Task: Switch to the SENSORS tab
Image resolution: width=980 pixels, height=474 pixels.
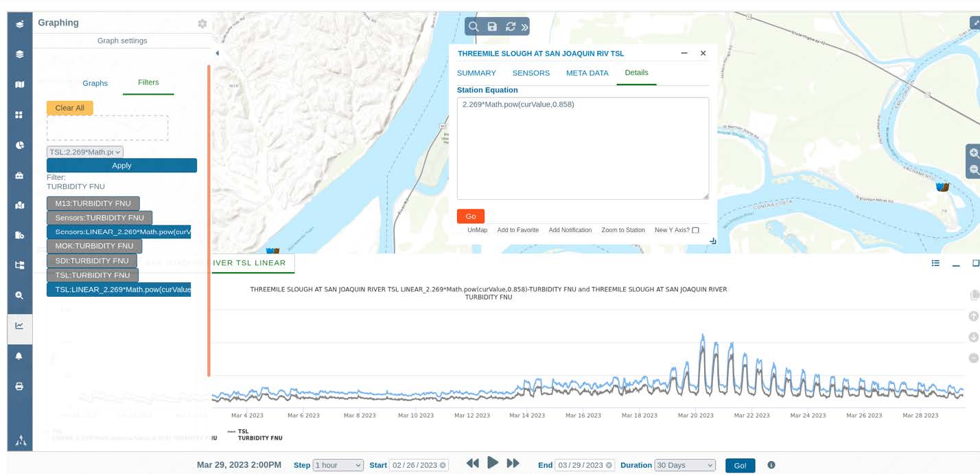Action: coord(530,73)
